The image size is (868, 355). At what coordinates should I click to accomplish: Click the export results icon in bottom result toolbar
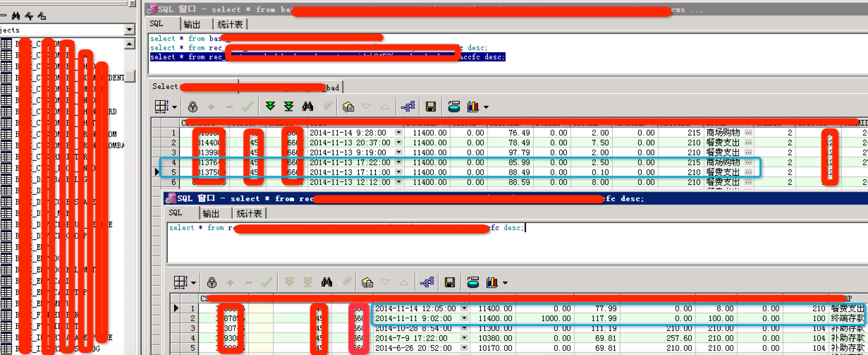pyautogui.click(x=367, y=282)
